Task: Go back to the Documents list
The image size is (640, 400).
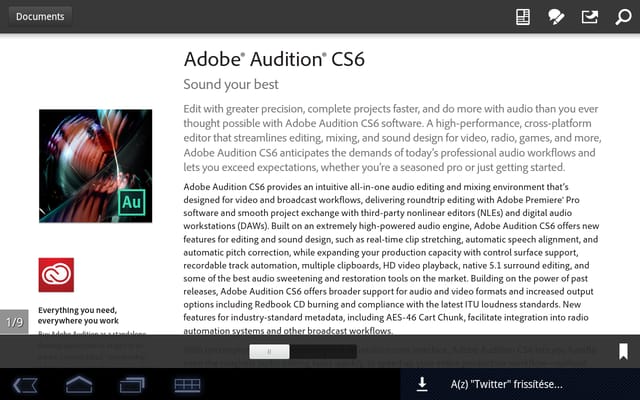Action: (40, 16)
